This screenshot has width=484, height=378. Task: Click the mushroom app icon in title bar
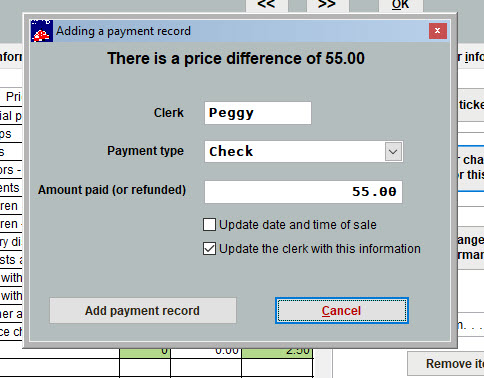click(42, 31)
